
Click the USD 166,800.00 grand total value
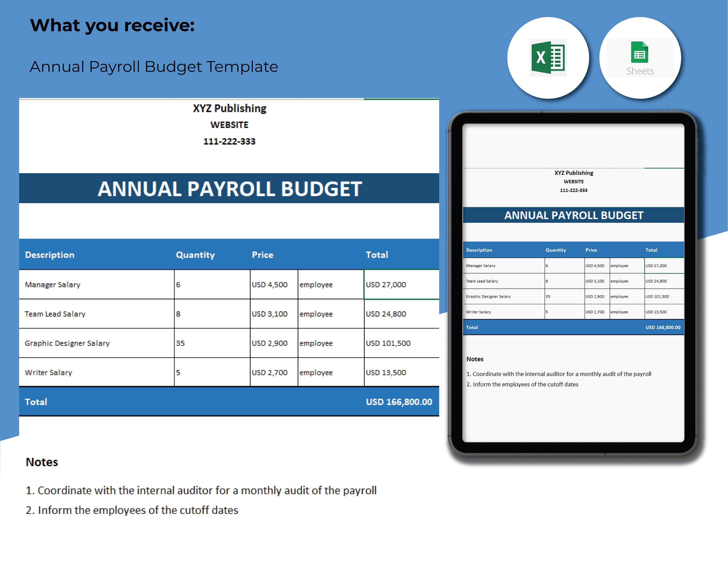tap(399, 402)
